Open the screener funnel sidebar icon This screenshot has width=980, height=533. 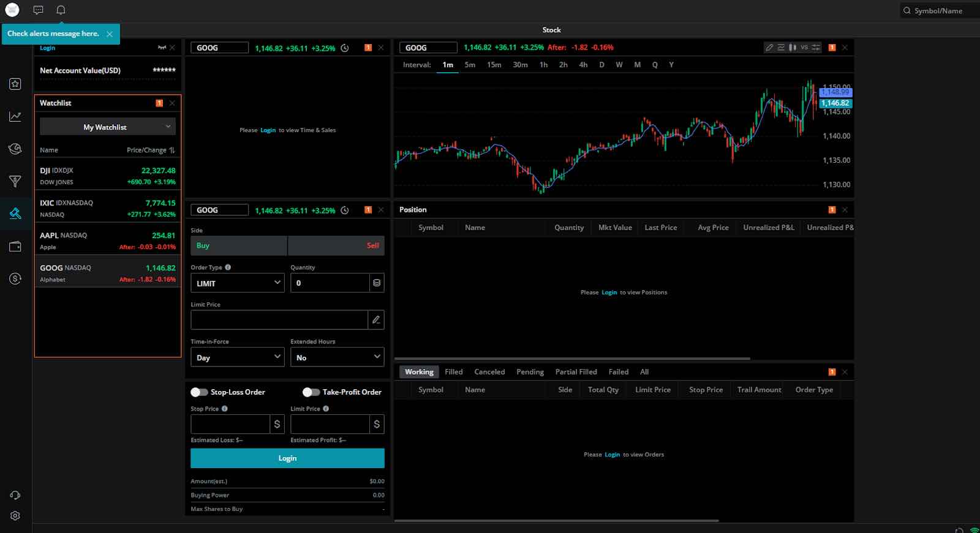[15, 181]
